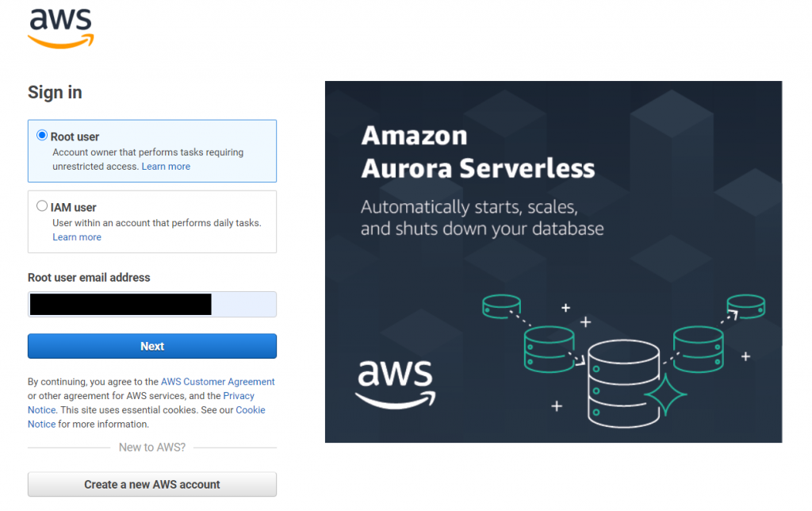Viewport: 812px width, 511px height.
Task: Select the IAM user radio button
Action: pos(42,206)
